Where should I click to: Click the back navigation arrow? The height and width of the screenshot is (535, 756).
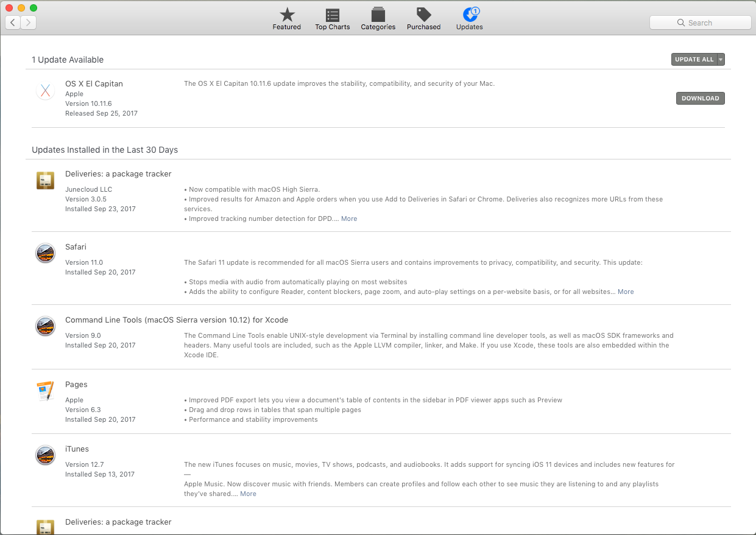tap(13, 23)
